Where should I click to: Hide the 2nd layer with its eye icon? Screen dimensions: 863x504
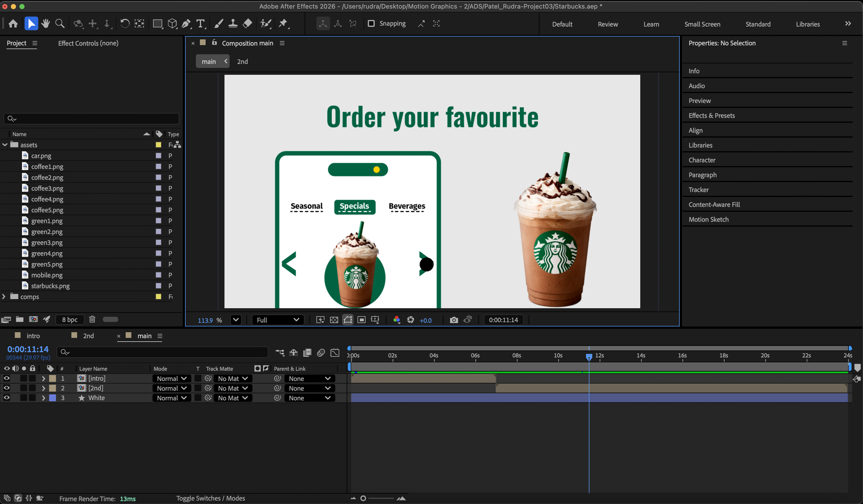(x=7, y=388)
